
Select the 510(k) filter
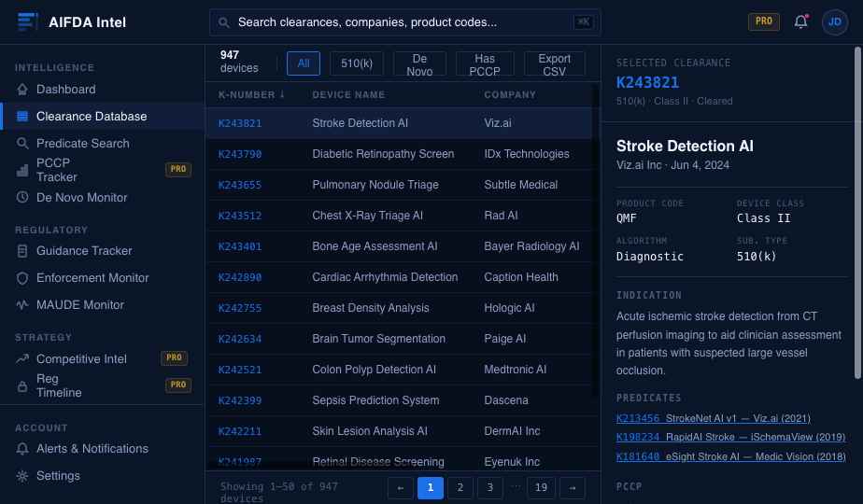tap(357, 63)
